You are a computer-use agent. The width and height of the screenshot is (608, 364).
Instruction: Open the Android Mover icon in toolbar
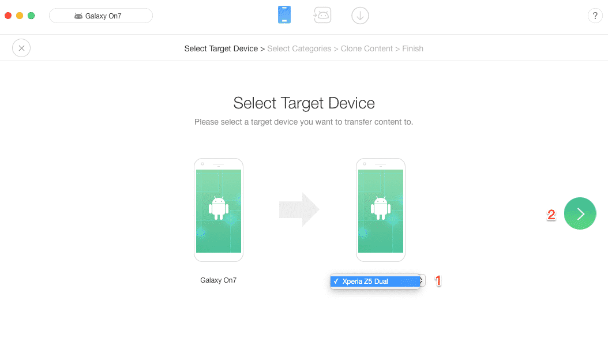(322, 16)
